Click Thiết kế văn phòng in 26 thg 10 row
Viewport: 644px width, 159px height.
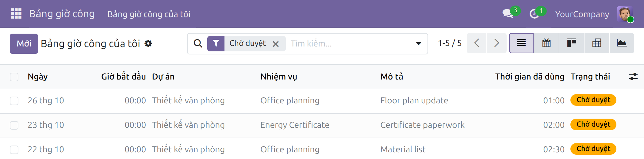tap(188, 100)
